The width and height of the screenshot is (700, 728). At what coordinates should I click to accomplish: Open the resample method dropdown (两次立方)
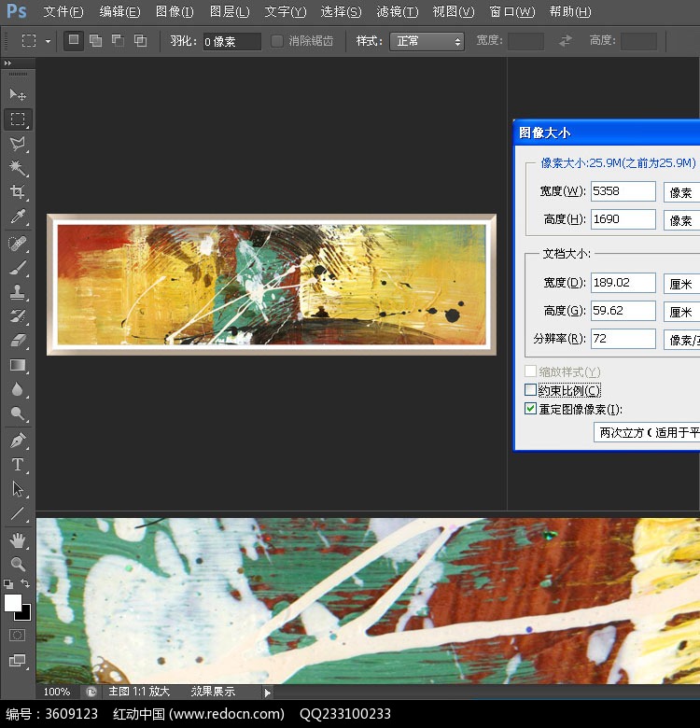[x=647, y=432]
